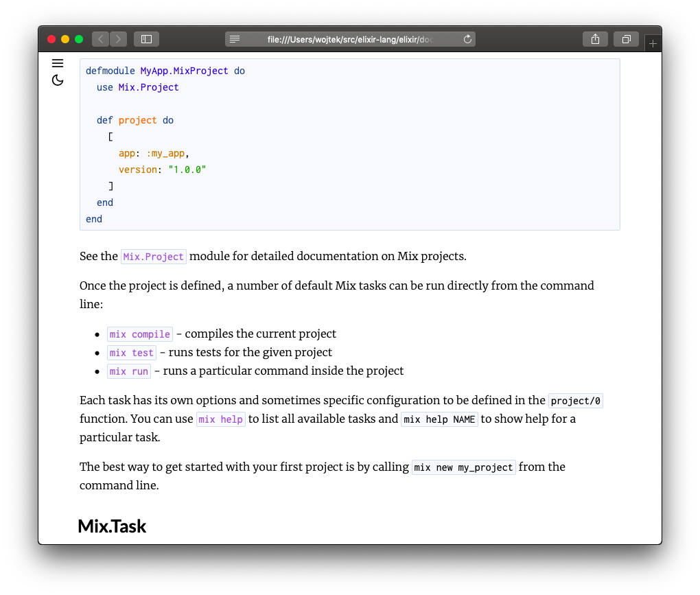
Task: Click the use Mix.Project code line
Action: point(137,87)
